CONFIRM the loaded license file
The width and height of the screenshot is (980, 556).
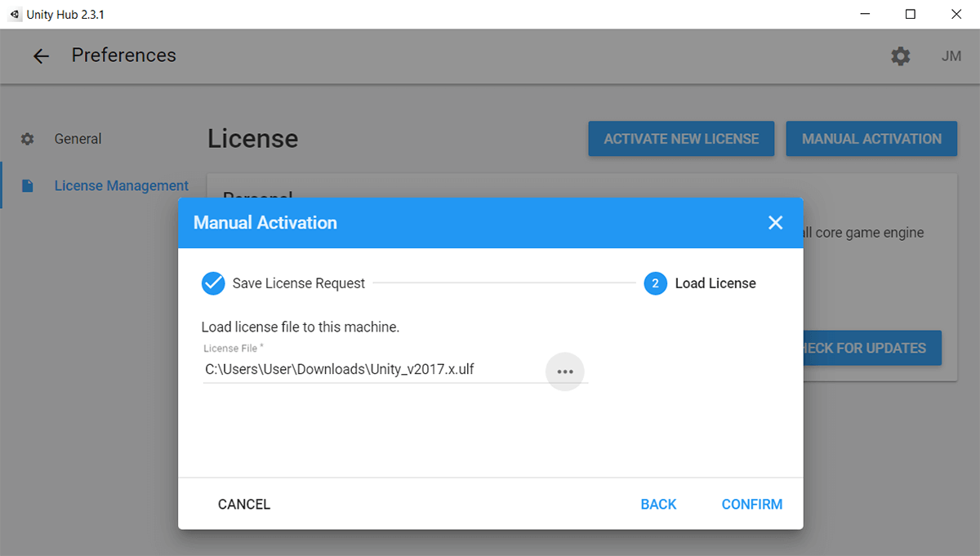751,505
